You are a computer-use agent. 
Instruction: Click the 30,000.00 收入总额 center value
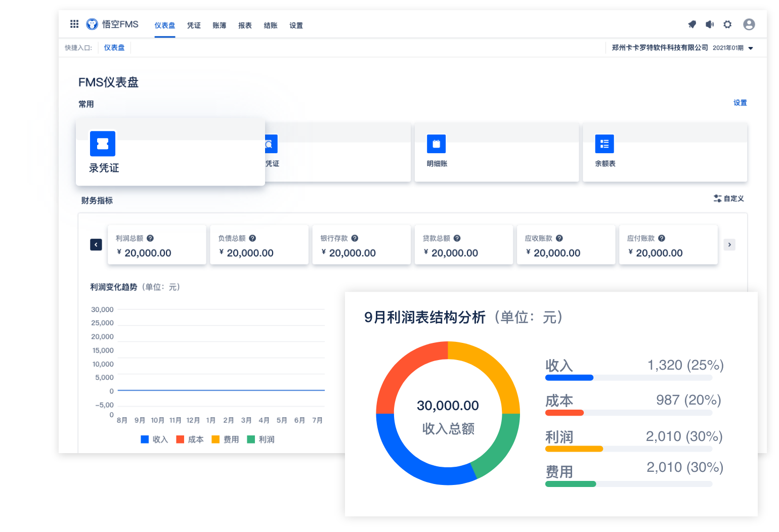448,406
